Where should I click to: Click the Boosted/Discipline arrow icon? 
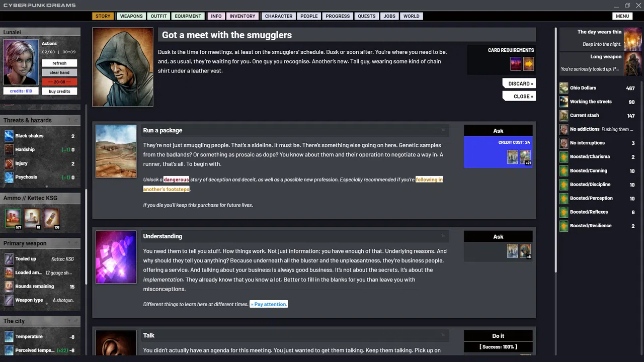click(564, 185)
